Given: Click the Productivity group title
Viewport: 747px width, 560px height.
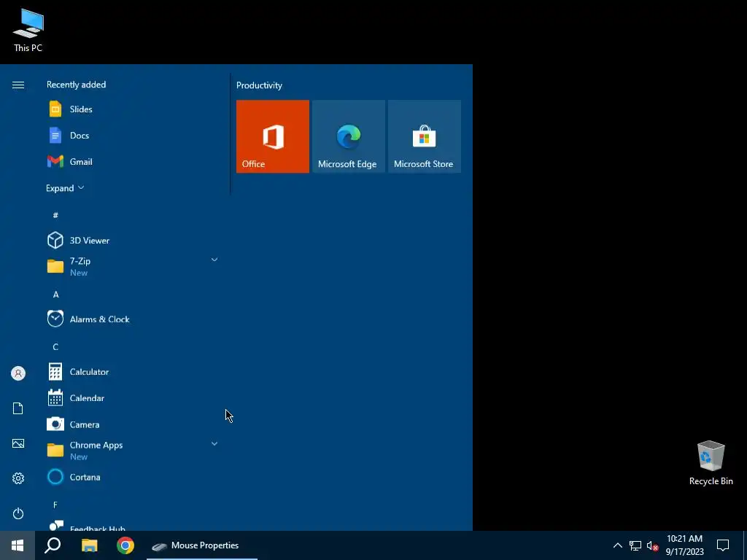Looking at the screenshot, I should point(259,85).
